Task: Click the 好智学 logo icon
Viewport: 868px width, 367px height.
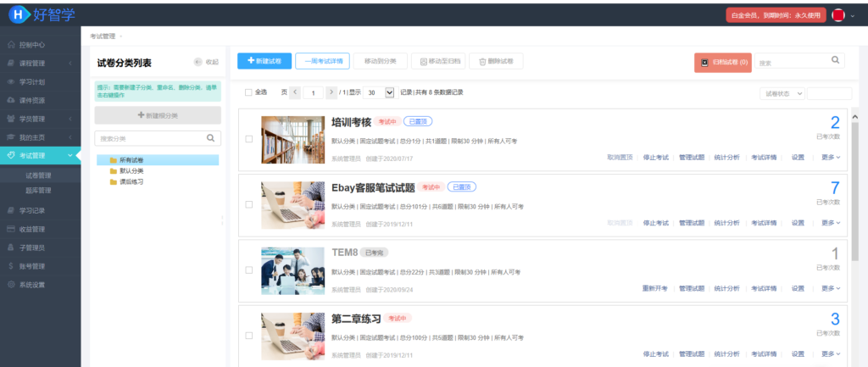Action: coord(19,15)
